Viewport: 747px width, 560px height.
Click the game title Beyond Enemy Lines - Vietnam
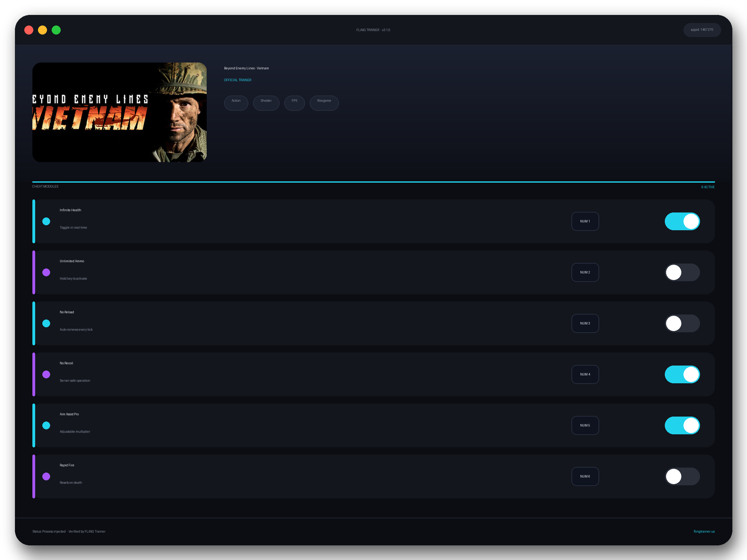(247, 68)
